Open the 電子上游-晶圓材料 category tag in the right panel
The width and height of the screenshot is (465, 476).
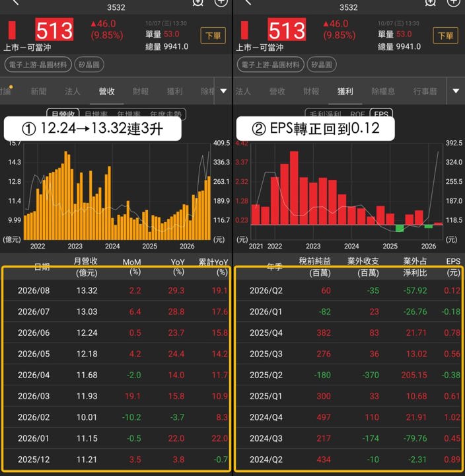point(270,65)
